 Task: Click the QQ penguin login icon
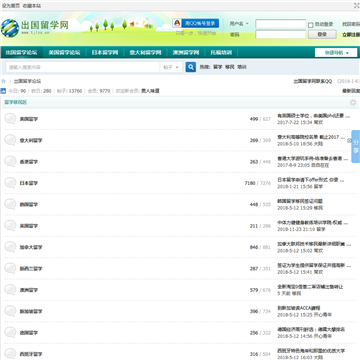point(177,23)
